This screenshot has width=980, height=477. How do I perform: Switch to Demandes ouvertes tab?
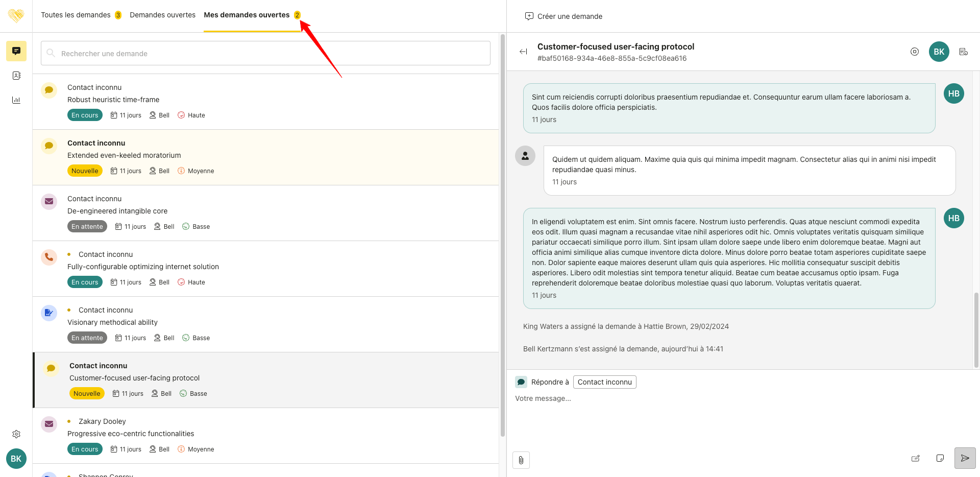coord(162,15)
